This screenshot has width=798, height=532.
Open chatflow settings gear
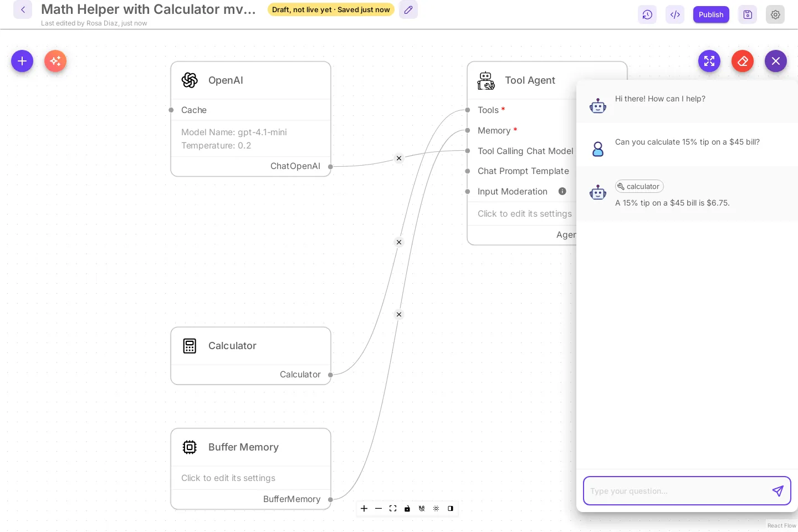pos(775,15)
